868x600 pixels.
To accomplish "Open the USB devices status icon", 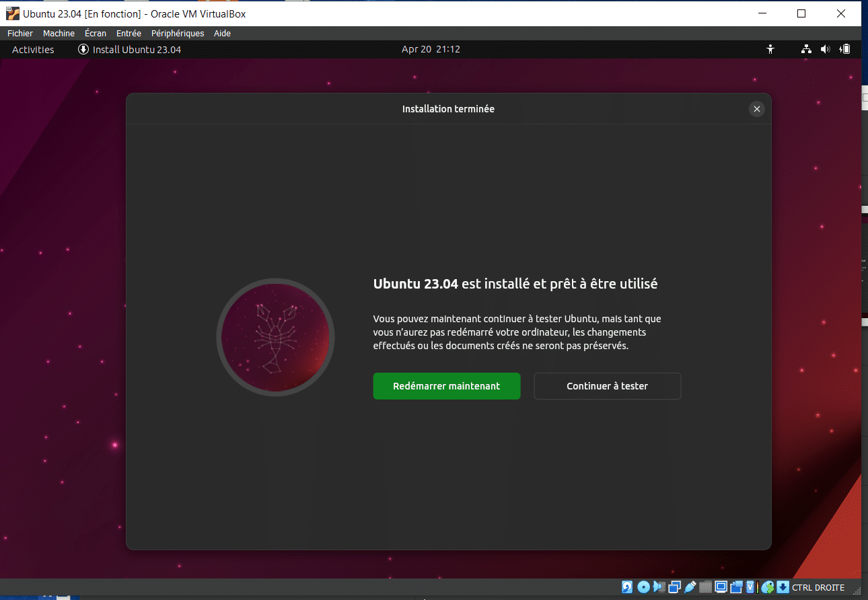I will click(688, 587).
